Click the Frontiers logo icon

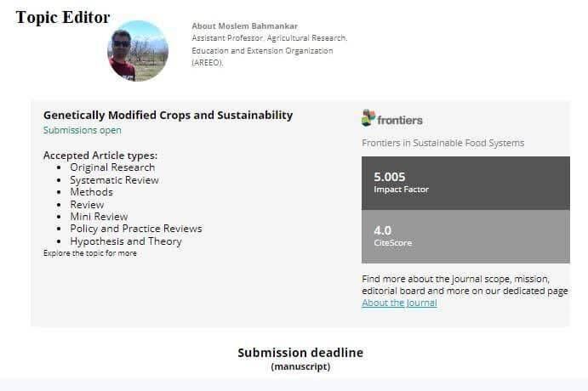(368, 118)
